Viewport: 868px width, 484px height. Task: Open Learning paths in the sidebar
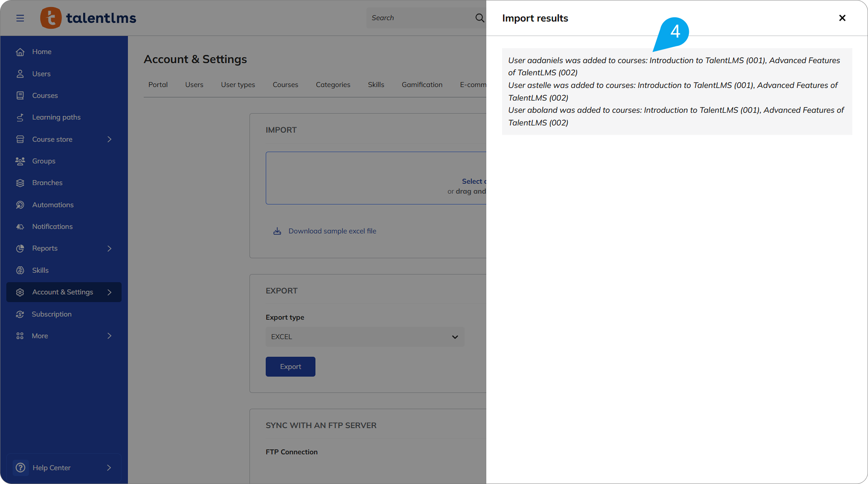(x=56, y=117)
